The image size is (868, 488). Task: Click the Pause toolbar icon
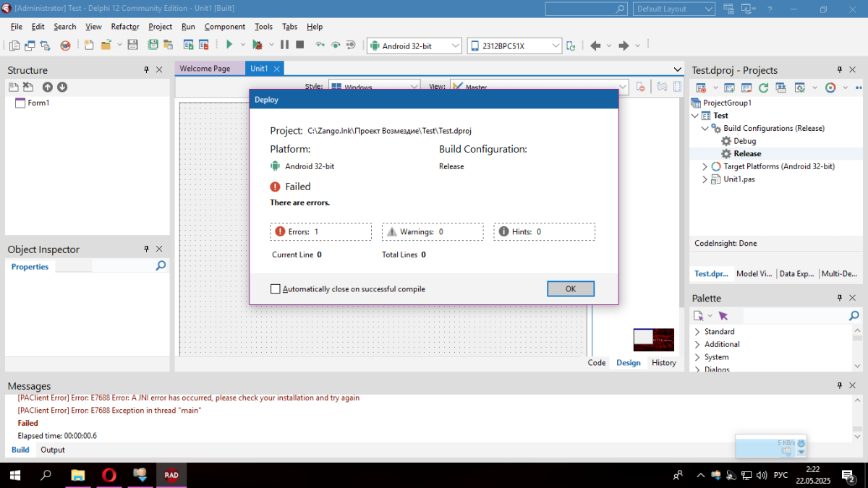tap(284, 45)
